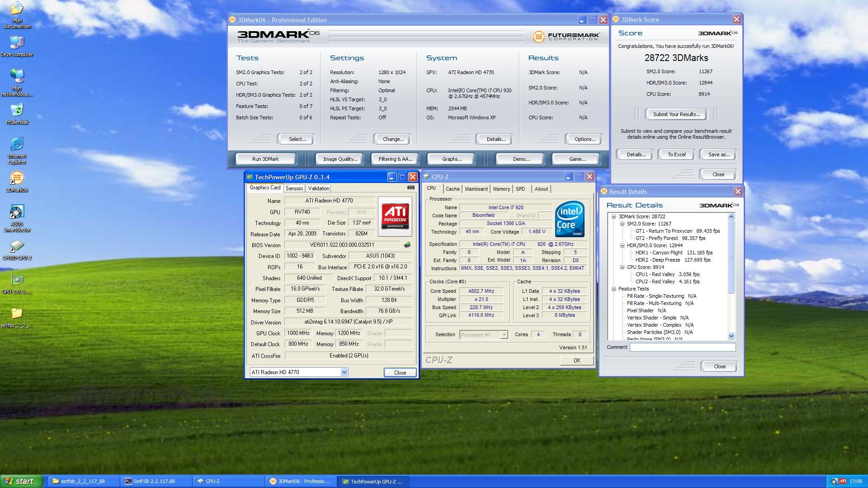Viewport: 868px width, 488px height.
Task: Open the Prullenbak recycle bin icon
Action: [x=17, y=114]
